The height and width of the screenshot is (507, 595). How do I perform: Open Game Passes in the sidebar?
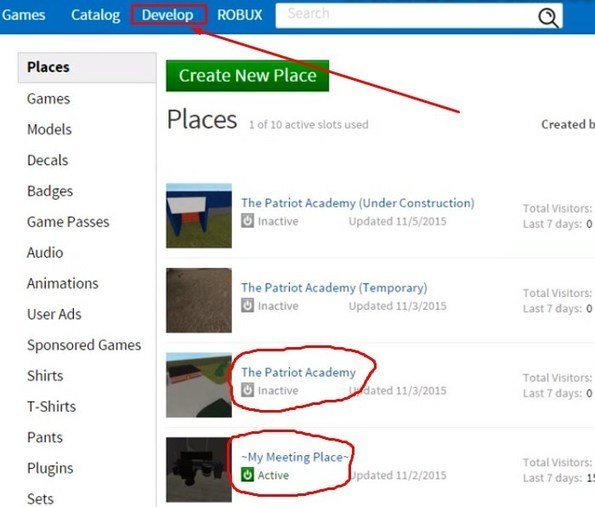tap(68, 222)
